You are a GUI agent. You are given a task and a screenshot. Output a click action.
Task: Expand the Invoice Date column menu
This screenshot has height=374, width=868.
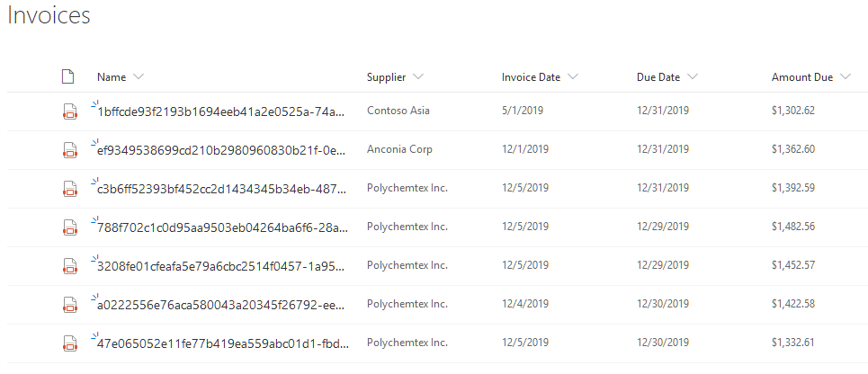[573, 77]
